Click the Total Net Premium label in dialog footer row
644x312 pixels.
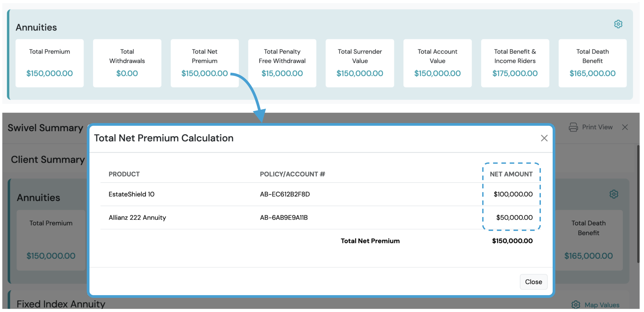pyautogui.click(x=370, y=241)
